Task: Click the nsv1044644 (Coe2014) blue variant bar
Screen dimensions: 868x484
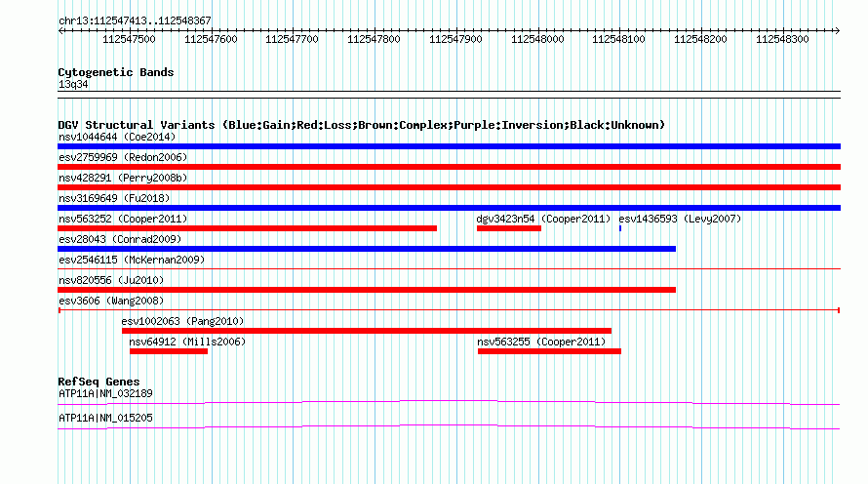Action: pos(449,146)
